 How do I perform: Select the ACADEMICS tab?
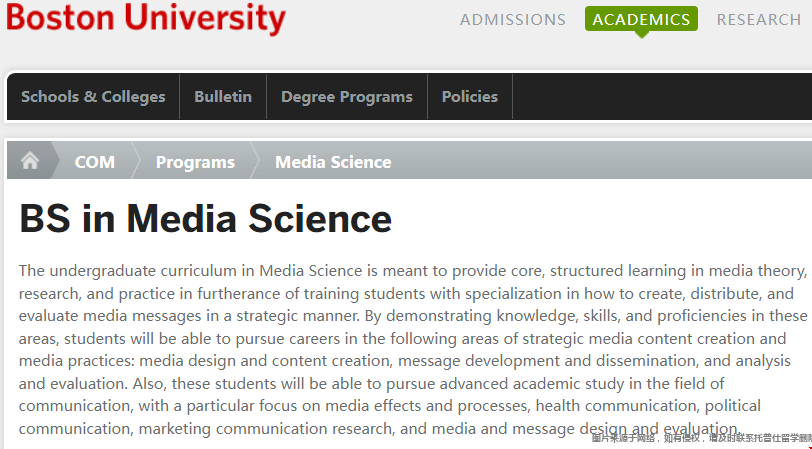[x=641, y=19]
